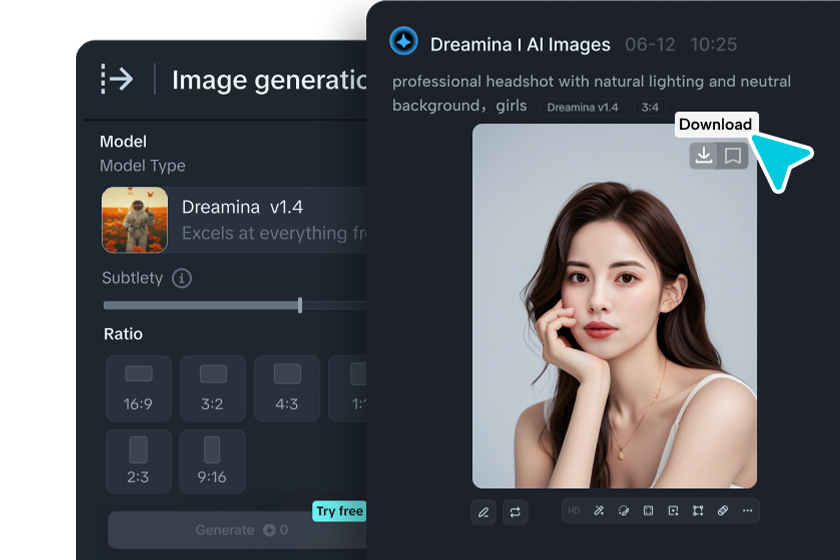Click the '10:25' time text
This screenshot has height=560, width=840.
click(x=714, y=44)
